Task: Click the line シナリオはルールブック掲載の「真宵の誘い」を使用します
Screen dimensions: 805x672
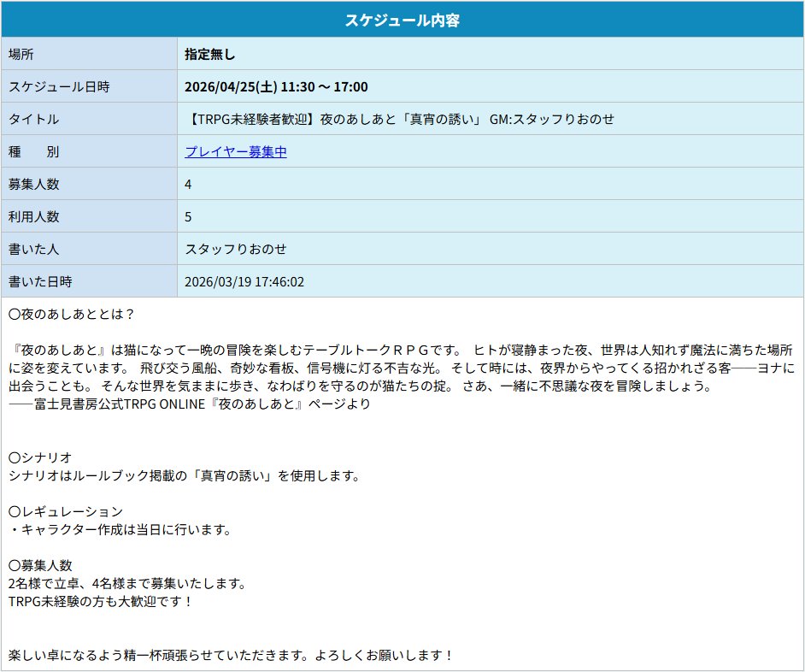Action: 185,475
